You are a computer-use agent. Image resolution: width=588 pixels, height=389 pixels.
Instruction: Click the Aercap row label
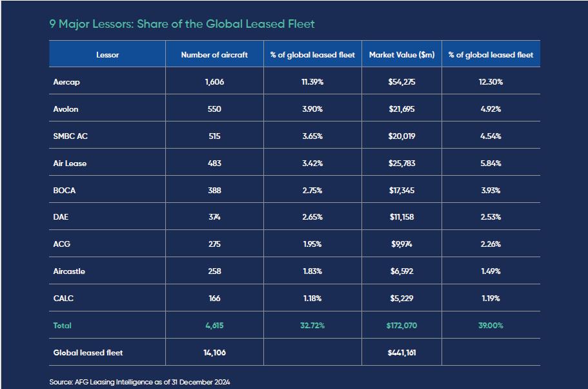66,82
